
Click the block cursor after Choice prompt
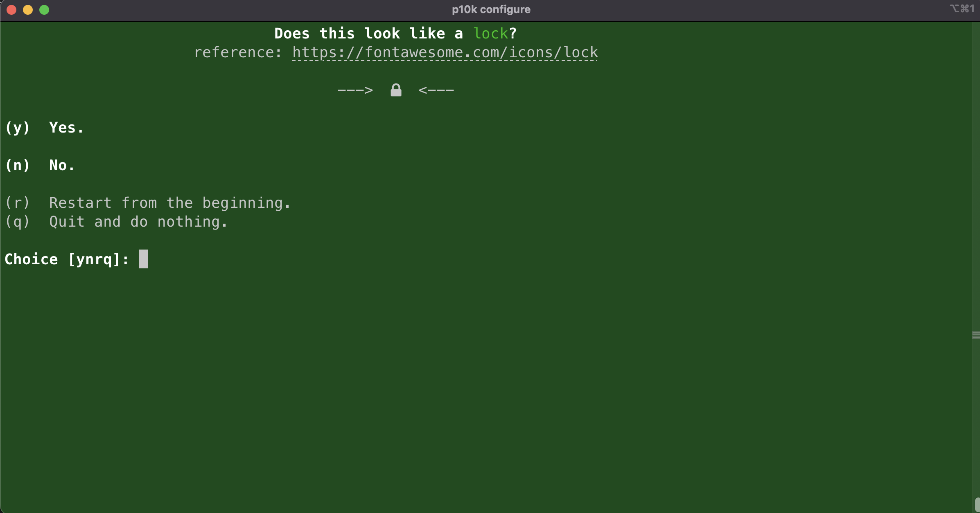pyautogui.click(x=144, y=259)
